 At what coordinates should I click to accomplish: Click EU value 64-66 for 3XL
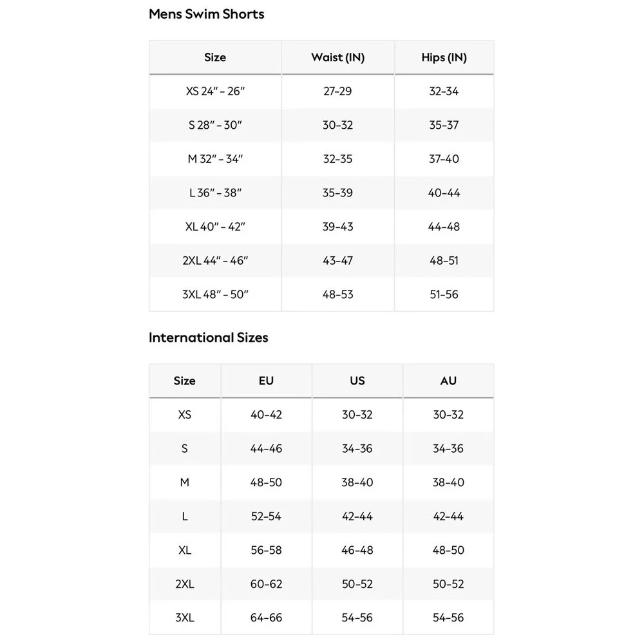[266, 618]
